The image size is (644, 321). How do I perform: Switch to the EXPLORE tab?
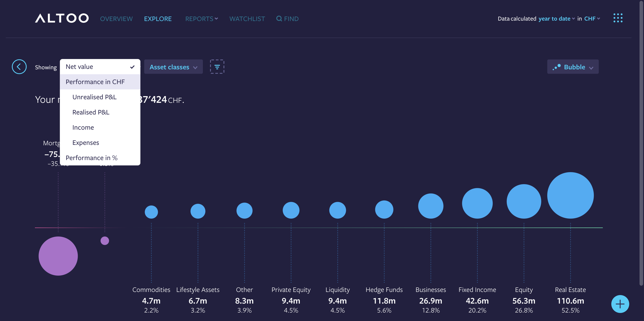coord(158,19)
